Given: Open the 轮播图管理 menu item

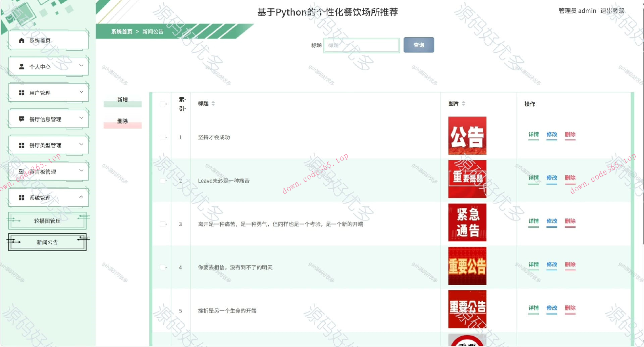Looking at the screenshot, I should click(47, 221).
